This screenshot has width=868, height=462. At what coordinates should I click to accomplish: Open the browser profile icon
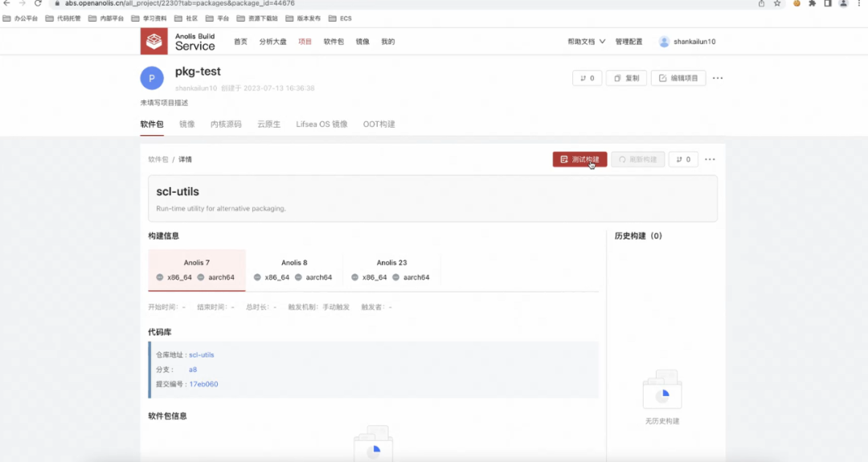click(x=844, y=3)
